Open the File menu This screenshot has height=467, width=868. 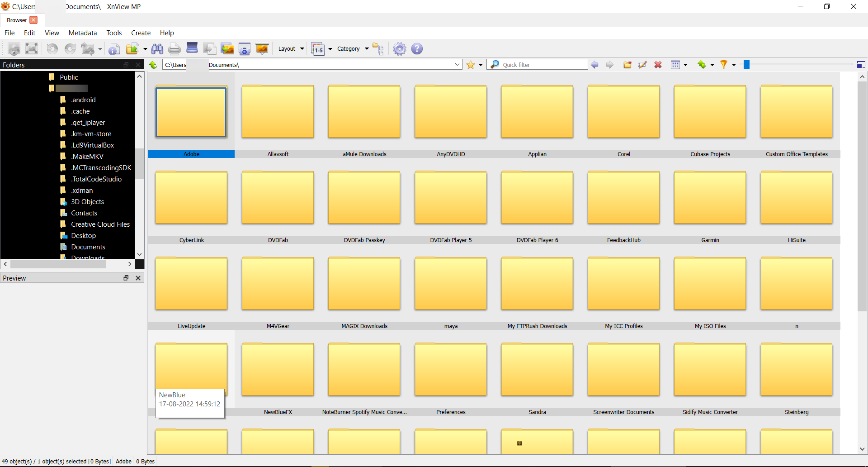(x=9, y=33)
